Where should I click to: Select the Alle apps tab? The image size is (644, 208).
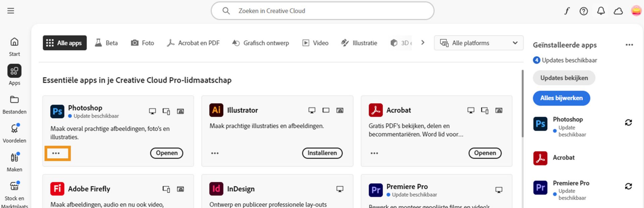[65, 43]
